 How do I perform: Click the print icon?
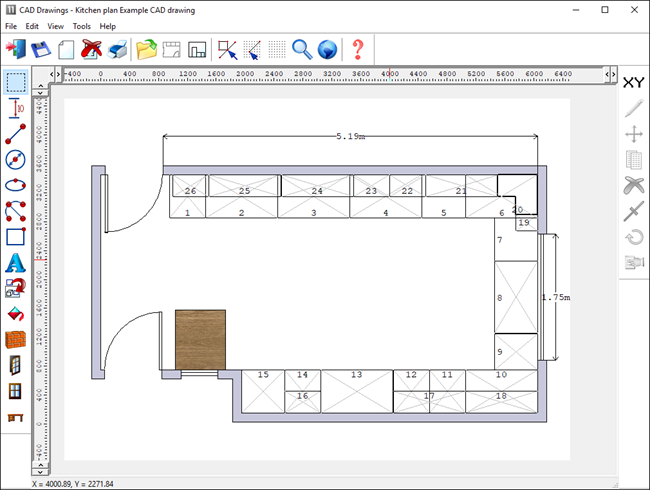118,49
